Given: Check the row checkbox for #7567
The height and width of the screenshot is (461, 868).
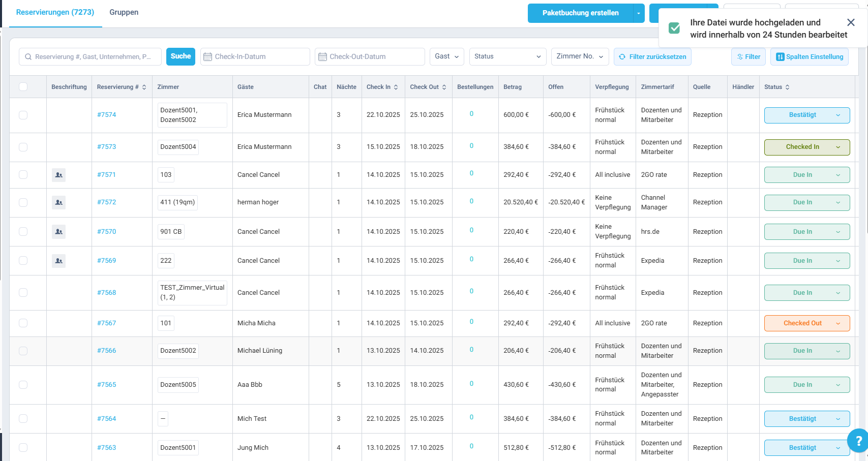Looking at the screenshot, I should [x=23, y=323].
